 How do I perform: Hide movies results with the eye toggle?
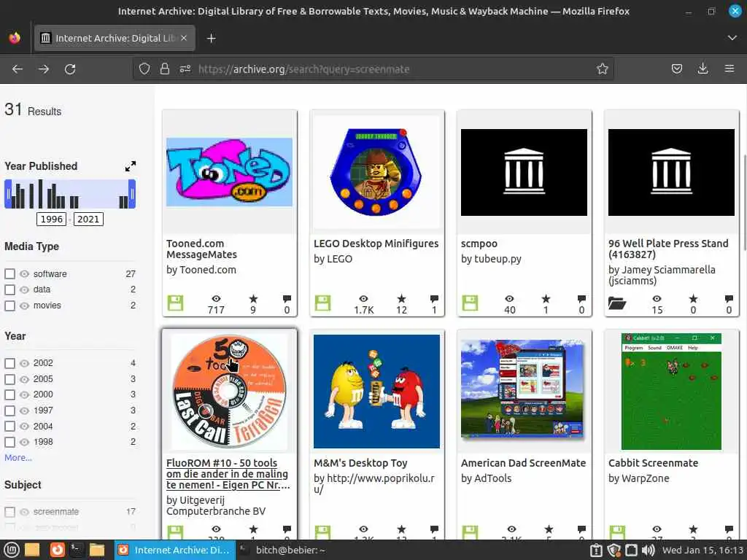[x=24, y=306]
